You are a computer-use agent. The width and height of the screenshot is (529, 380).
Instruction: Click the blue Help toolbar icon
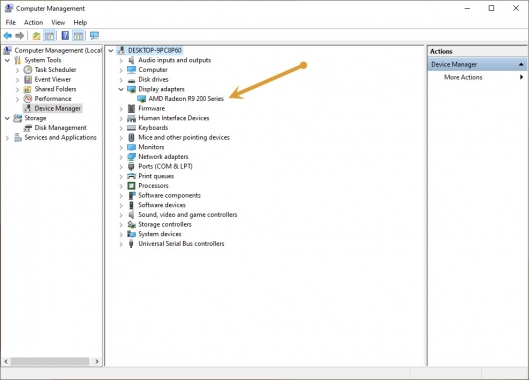tap(65, 35)
